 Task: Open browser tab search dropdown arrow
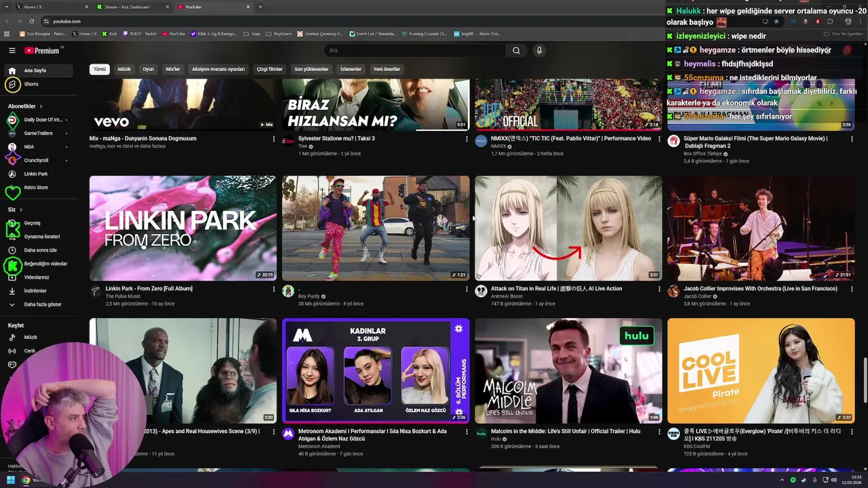click(x=8, y=7)
